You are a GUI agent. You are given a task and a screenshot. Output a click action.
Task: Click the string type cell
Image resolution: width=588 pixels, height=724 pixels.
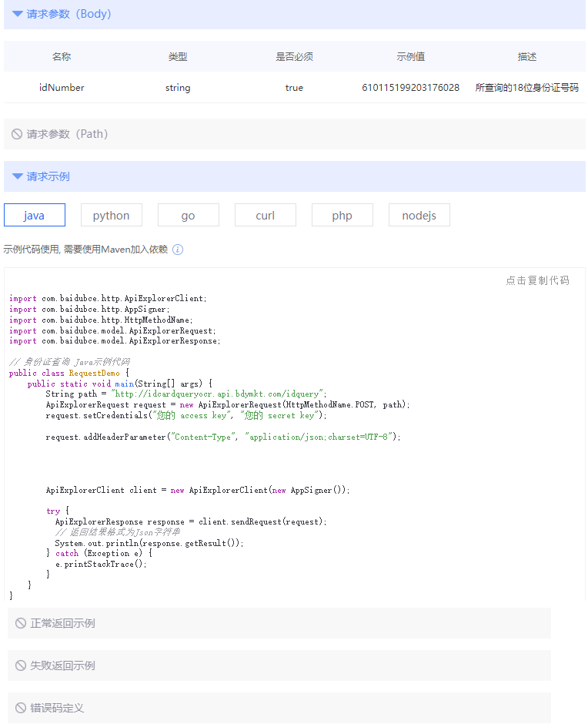(x=178, y=88)
